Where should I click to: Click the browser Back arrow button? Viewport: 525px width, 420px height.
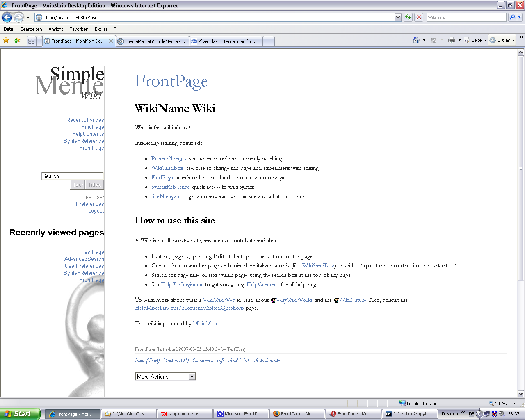[7, 17]
